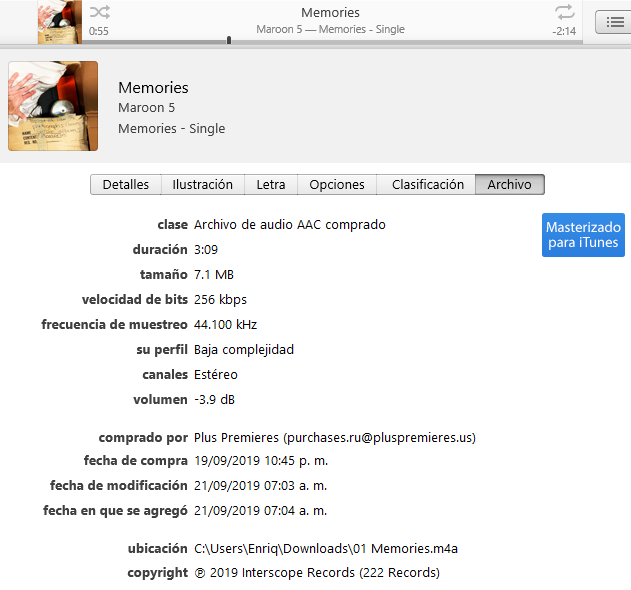Image resolution: width=631 pixels, height=590 pixels.
Task: Click modification date 21/09/2019 07:03 a. m.
Action: coord(260,485)
